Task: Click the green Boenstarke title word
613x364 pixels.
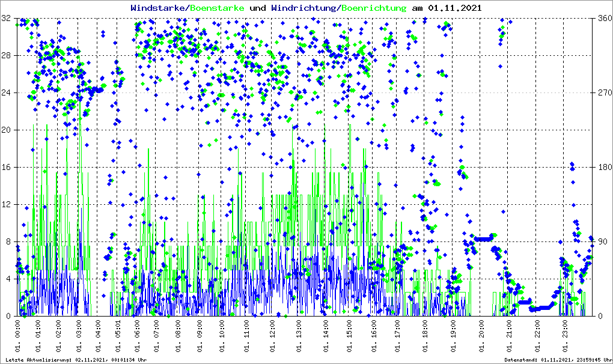Action: pos(217,8)
